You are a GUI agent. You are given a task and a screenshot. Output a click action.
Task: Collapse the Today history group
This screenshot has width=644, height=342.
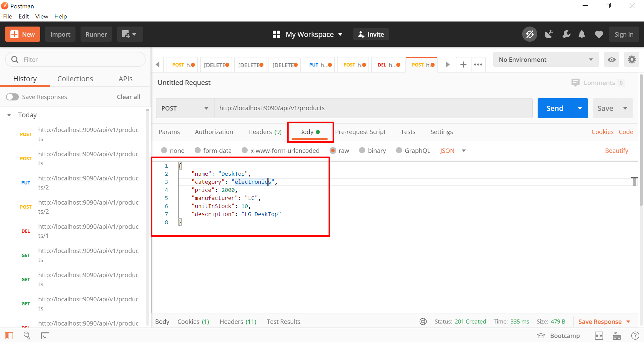pos(8,115)
